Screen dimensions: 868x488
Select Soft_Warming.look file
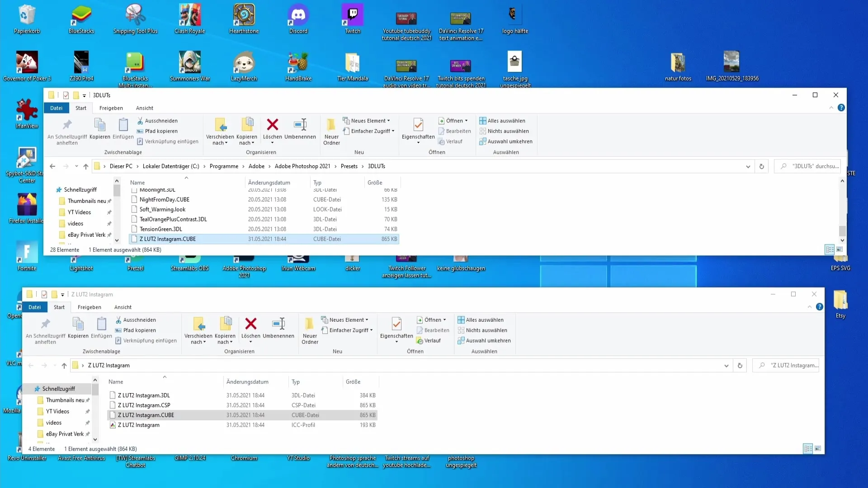(264, 209)
